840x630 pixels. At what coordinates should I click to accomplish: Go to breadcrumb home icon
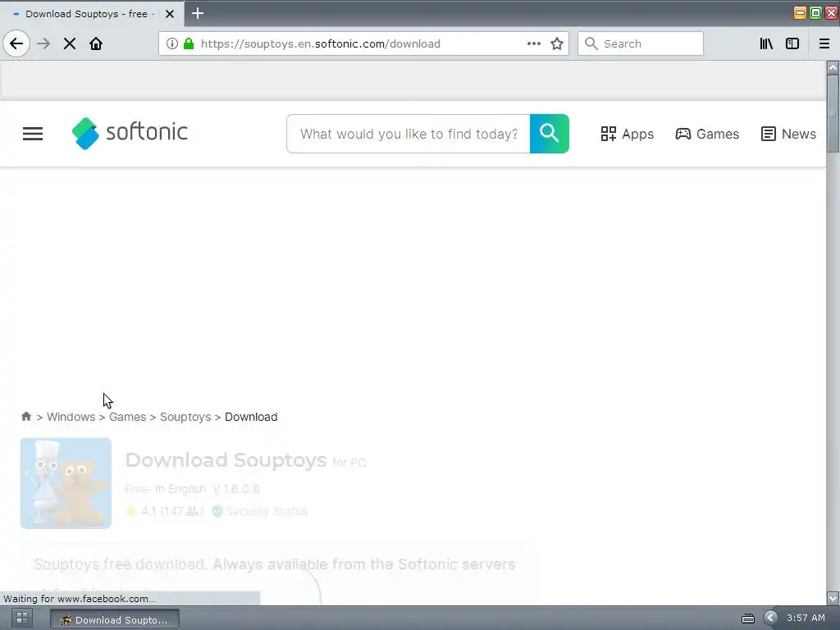pos(25,416)
